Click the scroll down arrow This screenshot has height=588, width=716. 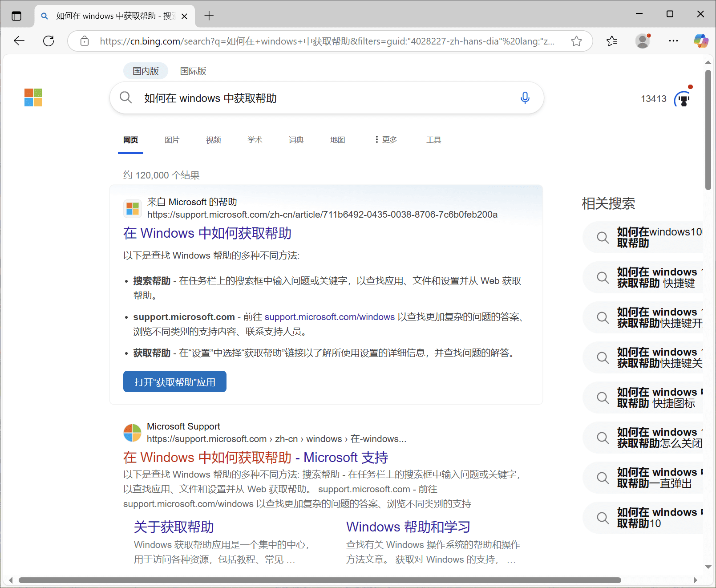click(x=708, y=567)
